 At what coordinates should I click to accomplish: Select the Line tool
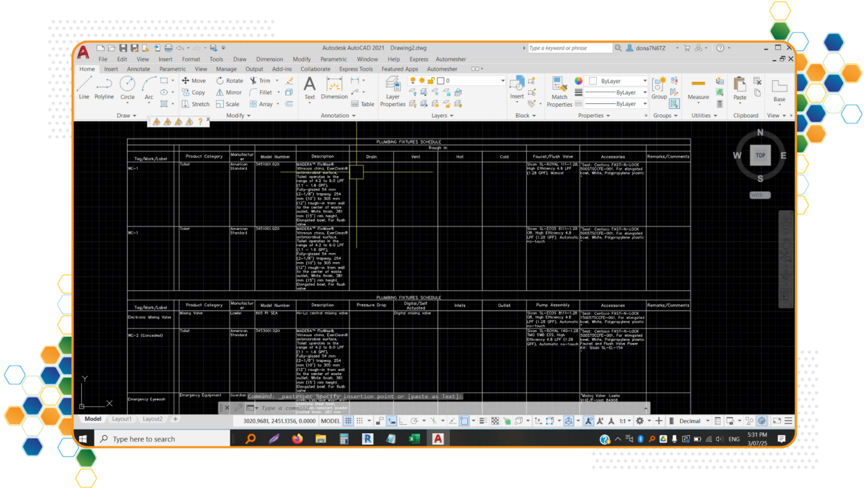pos(84,88)
